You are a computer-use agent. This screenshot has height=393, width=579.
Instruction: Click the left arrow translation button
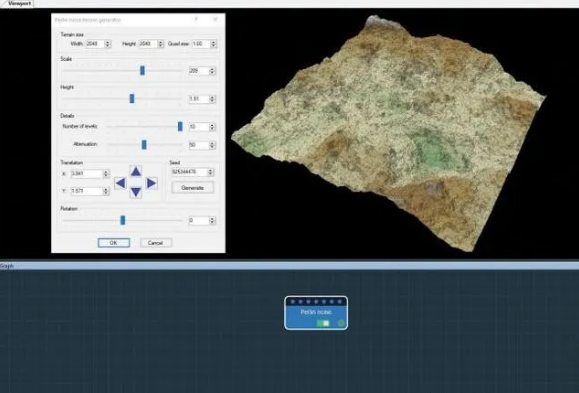point(120,183)
